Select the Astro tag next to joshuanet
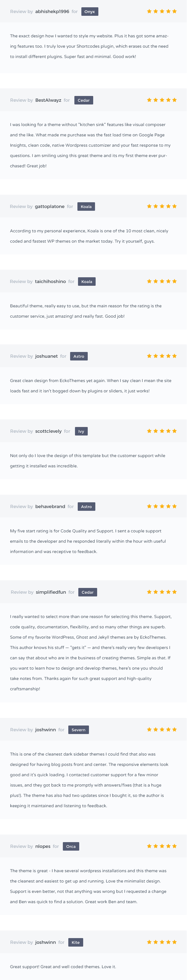 point(79,357)
